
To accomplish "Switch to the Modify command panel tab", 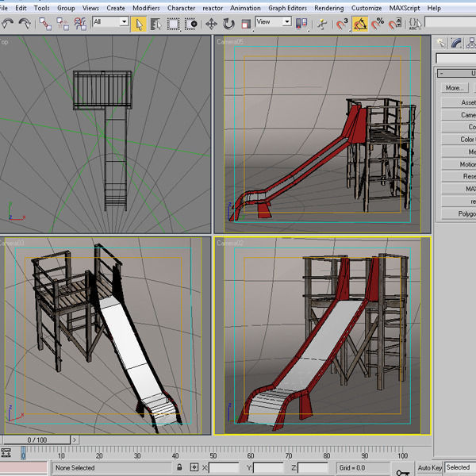I will tap(456, 43).
